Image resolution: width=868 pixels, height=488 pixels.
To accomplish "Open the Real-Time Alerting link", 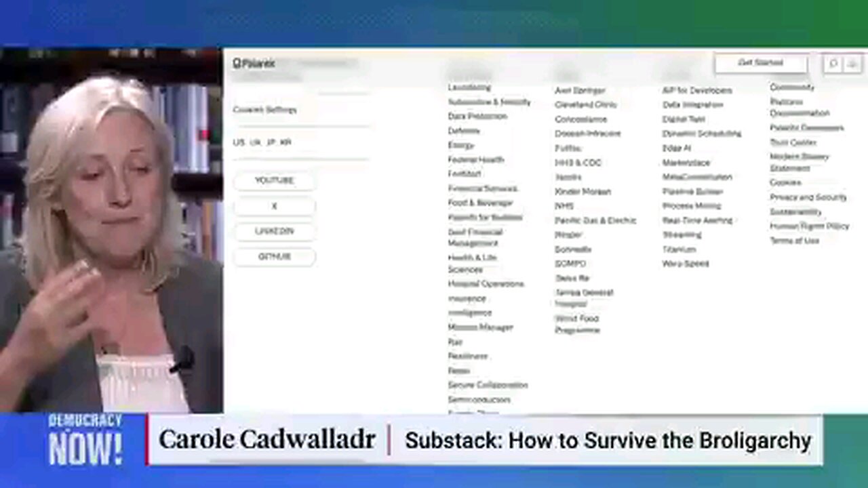I will coord(697,221).
